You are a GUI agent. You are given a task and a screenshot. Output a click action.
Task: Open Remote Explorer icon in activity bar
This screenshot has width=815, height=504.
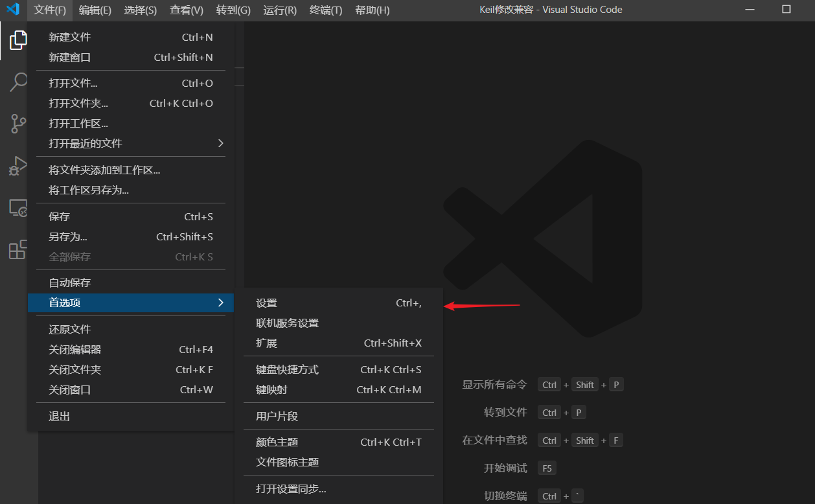pyautogui.click(x=19, y=207)
